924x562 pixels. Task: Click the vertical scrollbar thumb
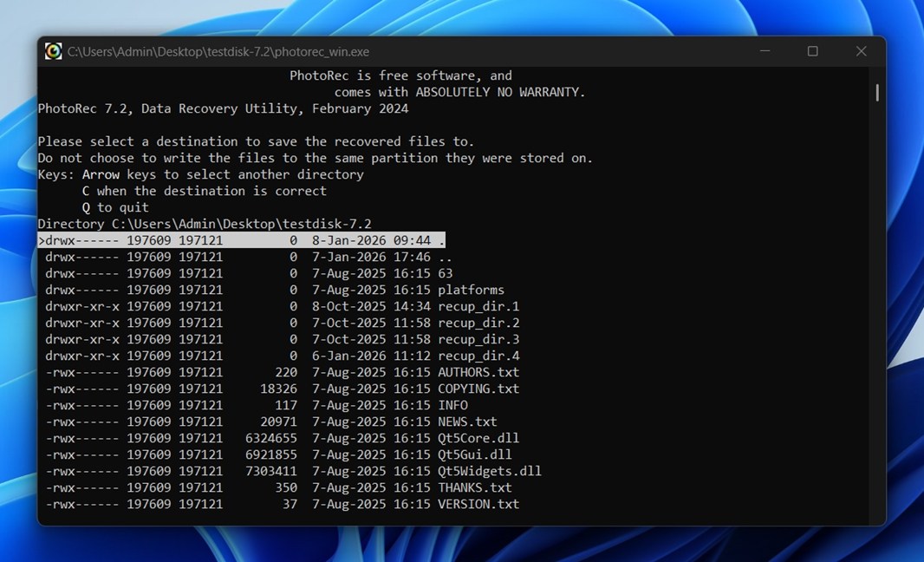(877, 92)
